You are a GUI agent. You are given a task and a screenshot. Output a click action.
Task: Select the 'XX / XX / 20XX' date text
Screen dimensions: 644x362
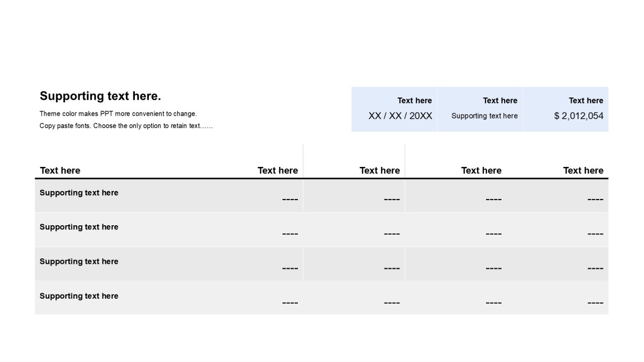click(x=400, y=116)
